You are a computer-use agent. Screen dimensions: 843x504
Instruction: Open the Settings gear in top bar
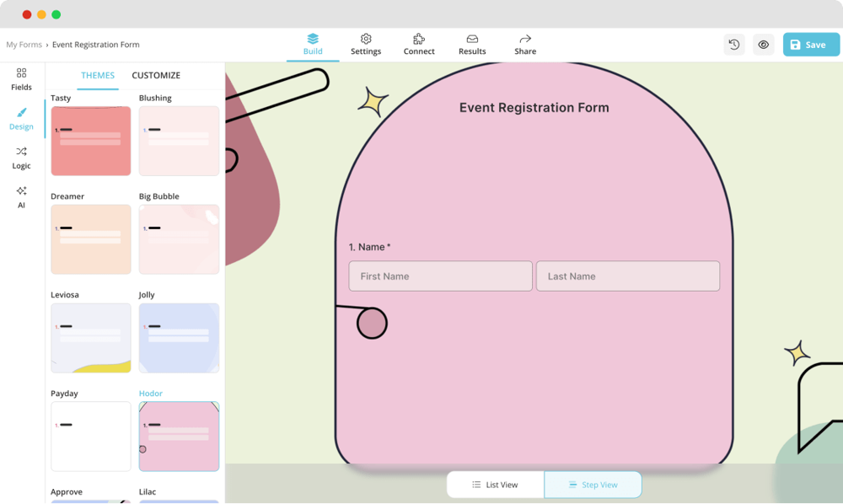pos(366,39)
